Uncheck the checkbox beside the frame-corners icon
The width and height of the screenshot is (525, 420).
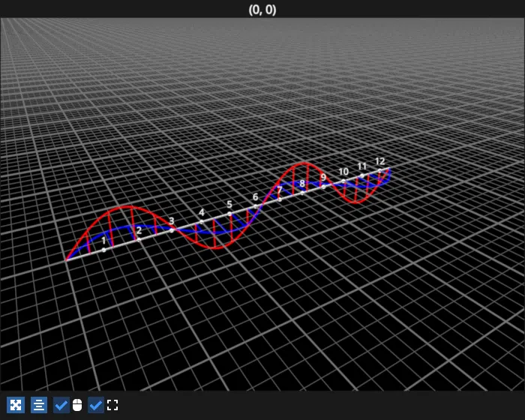(96, 405)
